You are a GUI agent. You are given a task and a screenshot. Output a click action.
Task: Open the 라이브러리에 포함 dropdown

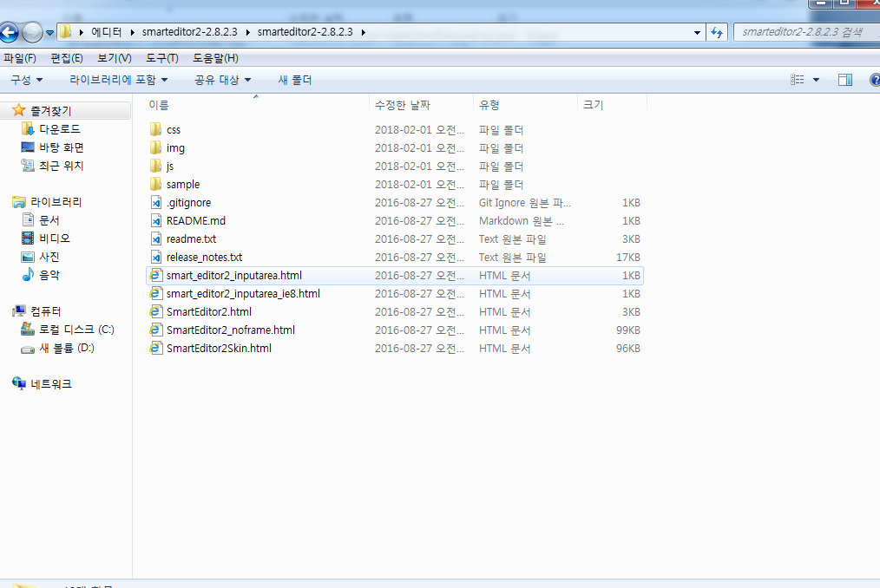pyautogui.click(x=118, y=80)
